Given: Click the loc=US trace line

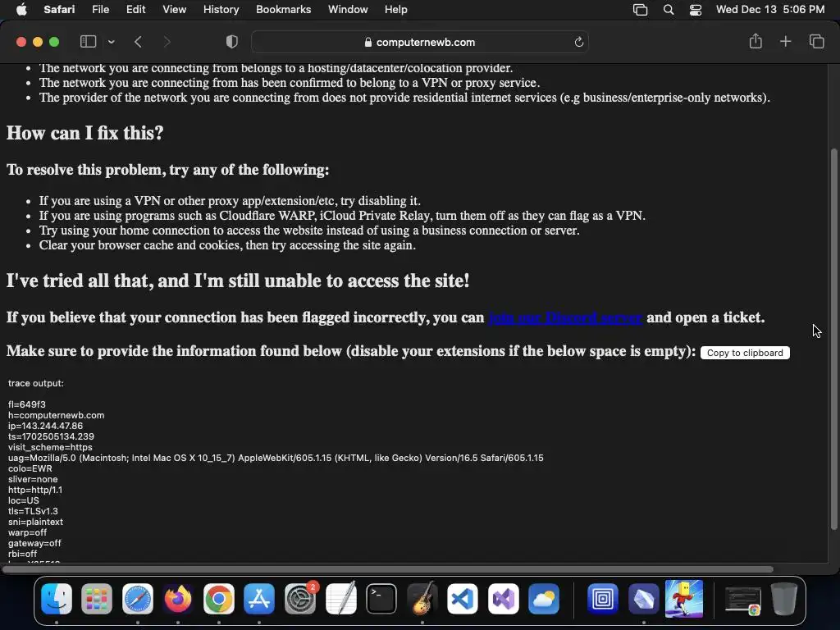Looking at the screenshot, I should tap(24, 500).
